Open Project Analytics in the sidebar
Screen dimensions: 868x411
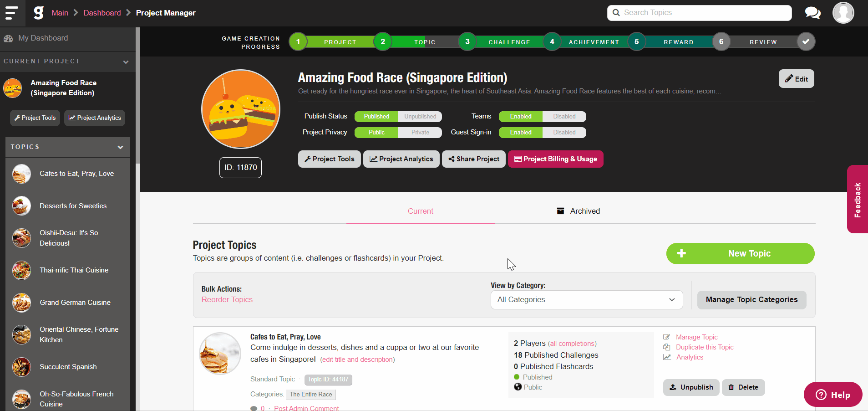tap(95, 118)
